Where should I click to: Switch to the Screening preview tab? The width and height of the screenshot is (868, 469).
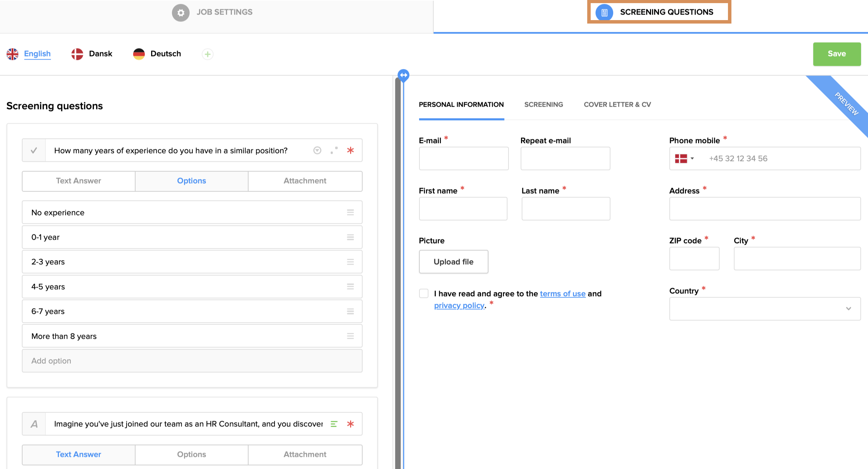(543, 105)
